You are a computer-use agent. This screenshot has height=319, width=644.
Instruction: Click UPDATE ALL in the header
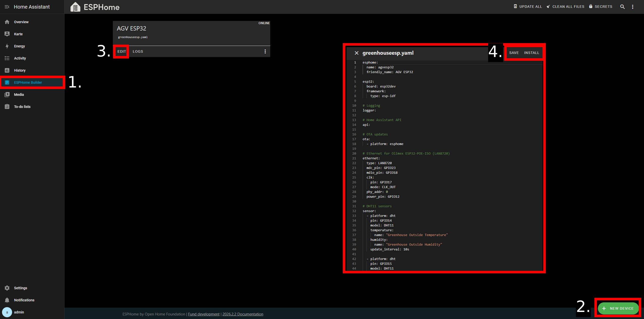click(x=528, y=7)
